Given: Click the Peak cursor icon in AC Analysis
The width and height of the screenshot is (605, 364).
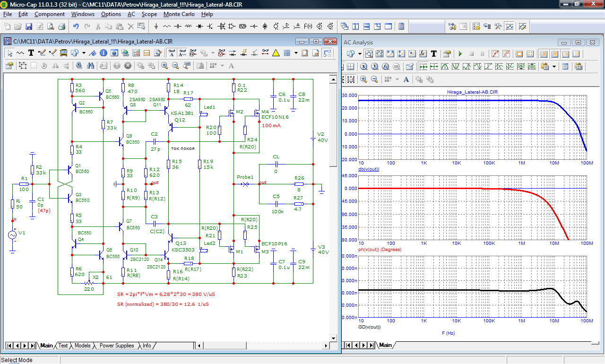Looking at the screenshot, I should point(444,67).
